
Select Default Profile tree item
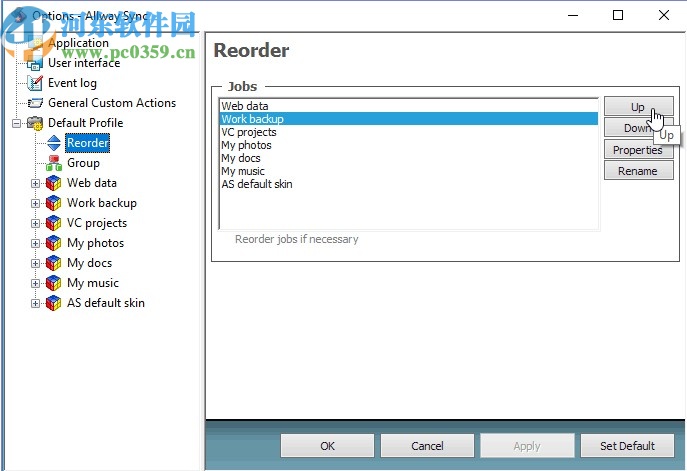(x=85, y=123)
